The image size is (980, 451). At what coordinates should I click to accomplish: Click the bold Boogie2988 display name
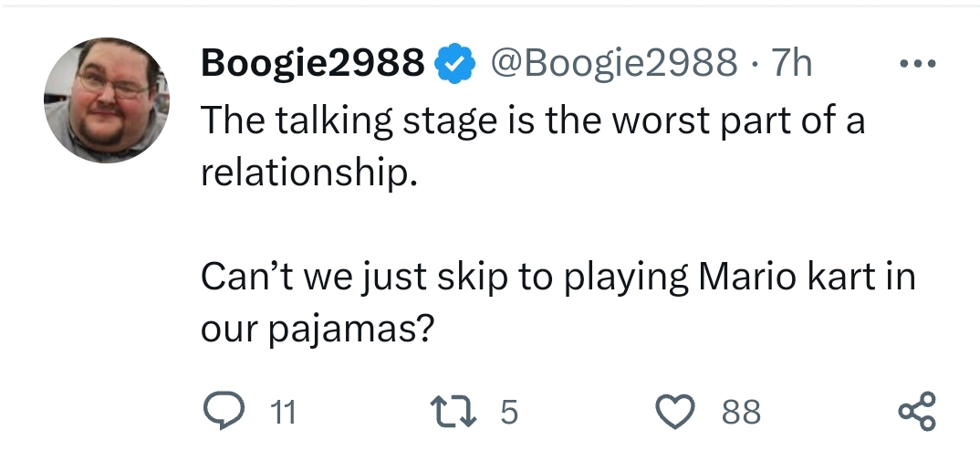312,64
